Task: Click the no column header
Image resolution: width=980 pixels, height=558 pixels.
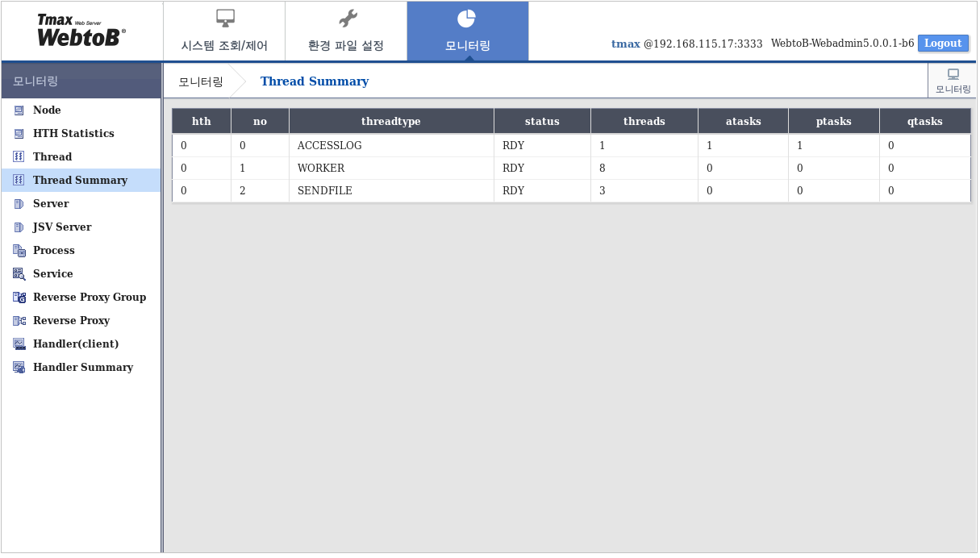Action: click(x=260, y=121)
